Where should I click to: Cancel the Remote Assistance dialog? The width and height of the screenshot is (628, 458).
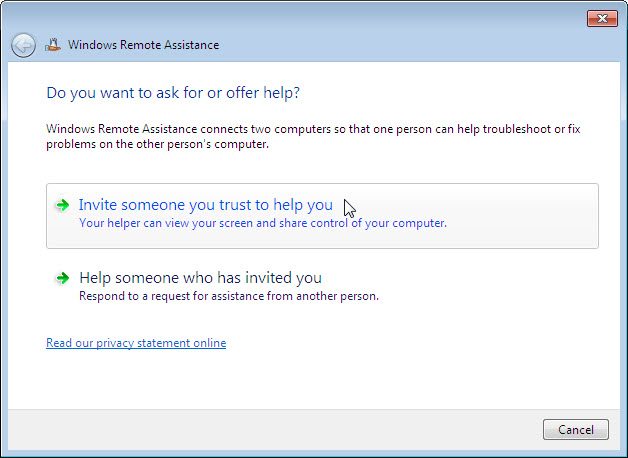coord(576,430)
